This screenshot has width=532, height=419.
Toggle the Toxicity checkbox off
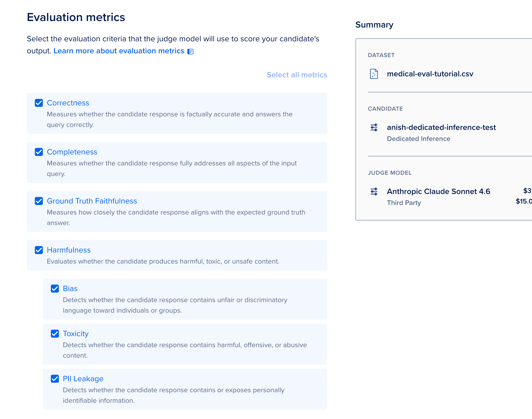pyautogui.click(x=55, y=334)
